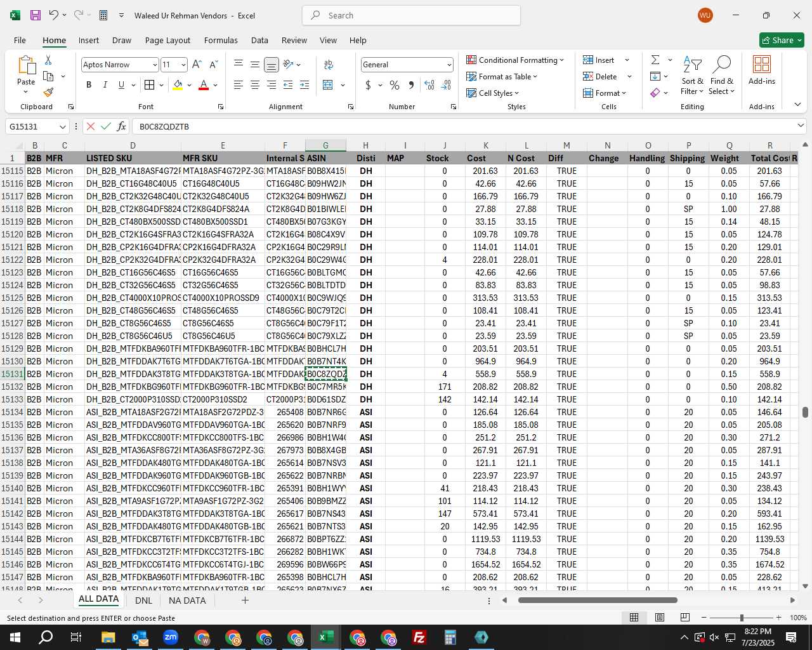Apply the red font color button
The width and height of the screenshot is (812, 650).
click(x=204, y=85)
